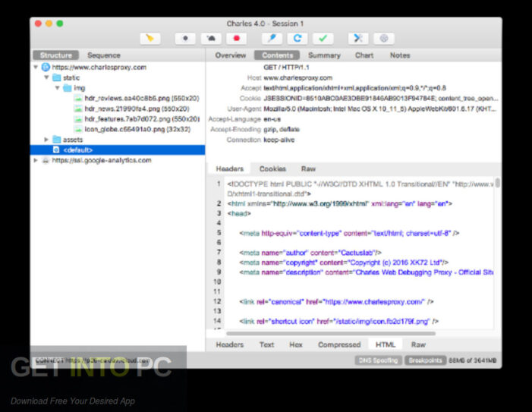The image size is (532, 412).
Task: Collapse the www.charlesproxy.com host node
Action: [x=36, y=67]
